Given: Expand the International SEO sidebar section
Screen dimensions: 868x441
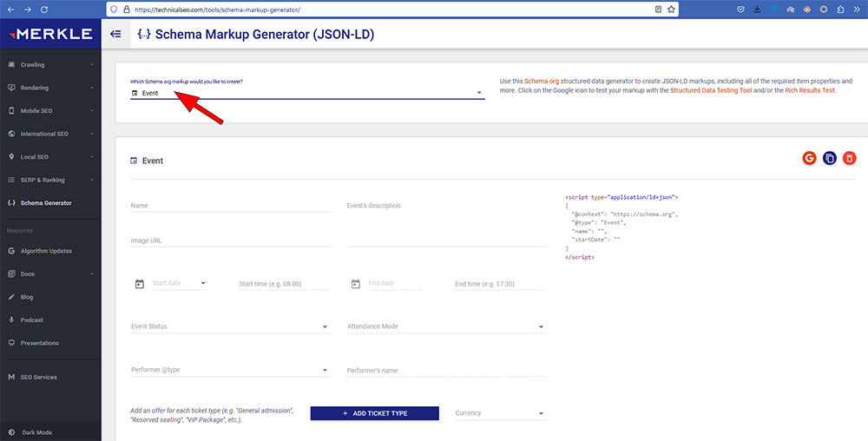Looking at the screenshot, I should 50,134.
